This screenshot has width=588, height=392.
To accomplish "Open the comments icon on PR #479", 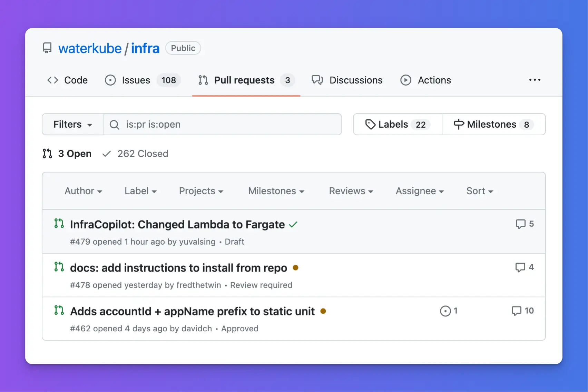I will pyautogui.click(x=520, y=224).
